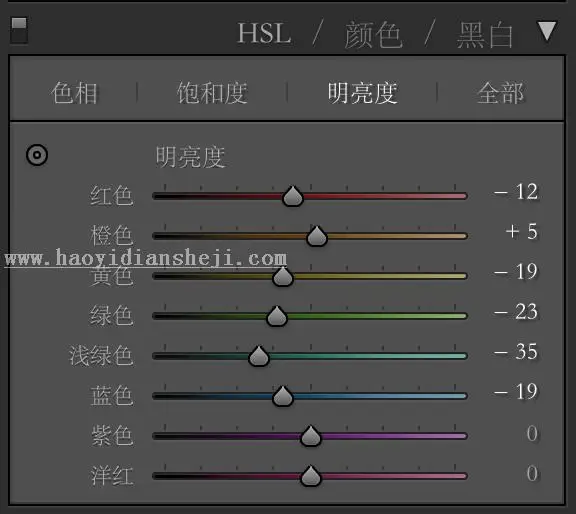Screen dimensions: 576x514
Task: Switch to HSL mode in the panel header
Action: [264, 33]
